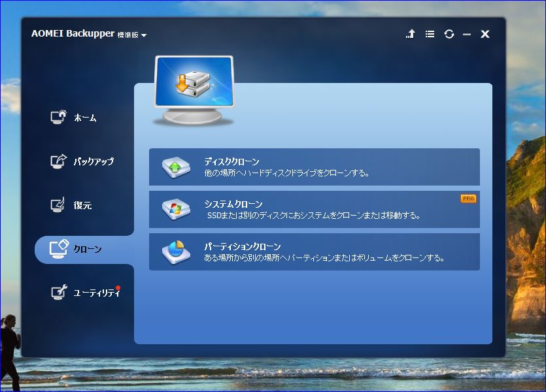
Task: Open the 標準版 edition dropdown arrow
Action: tap(144, 35)
